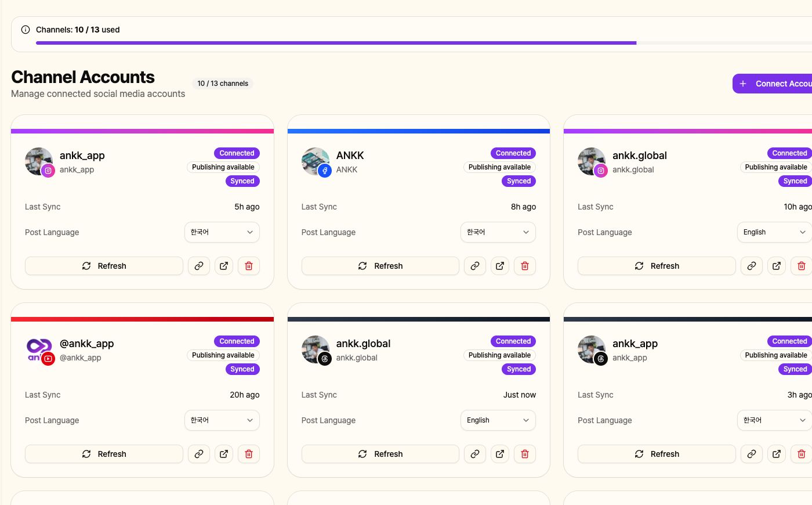The image size is (812, 505).
Task: Click 'Publishing available' on @ankk_app YouTube card
Action: pyautogui.click(x=223, y=355)
